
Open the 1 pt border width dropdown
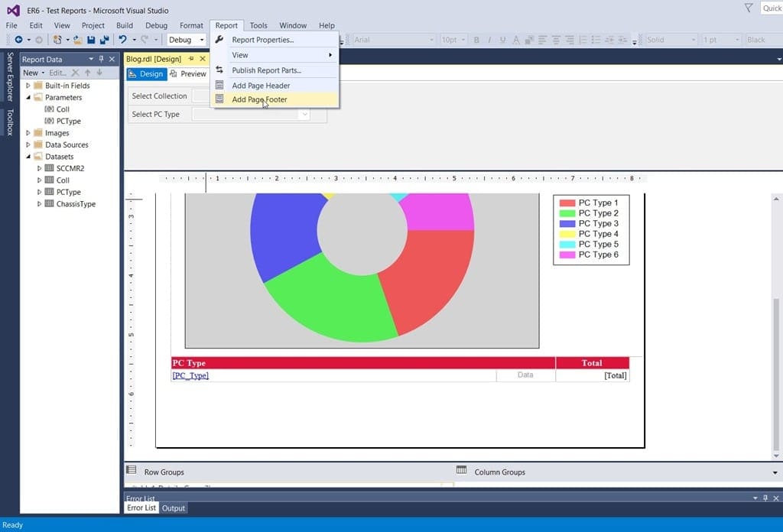point(736,40)
